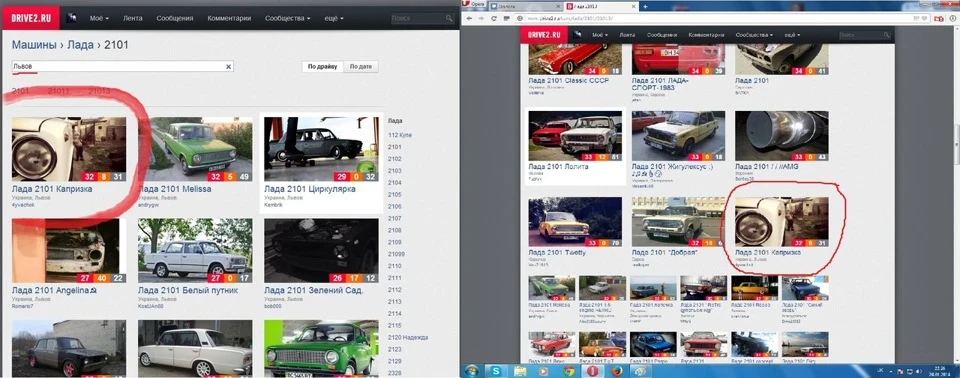Open the Windows Start button
Viewport: 960px width, 378px height.
pos(472,370)
